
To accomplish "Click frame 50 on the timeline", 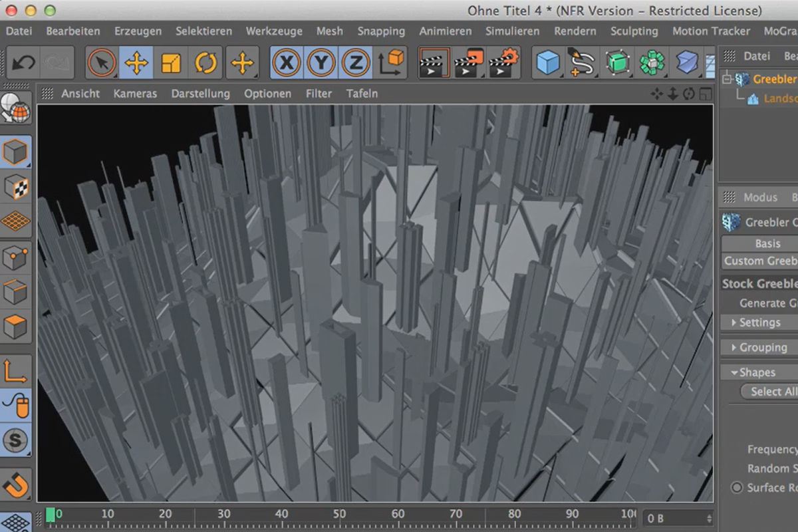I will click(339, 513).
